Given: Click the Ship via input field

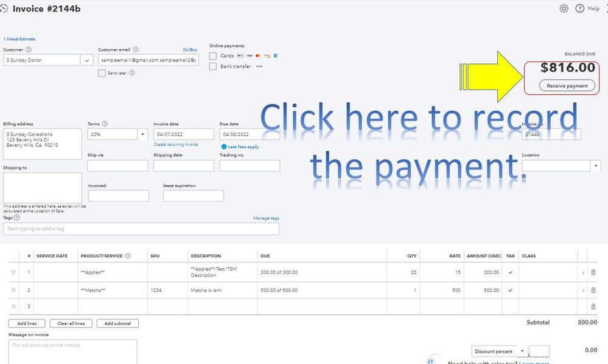Looking at the screenshot, I should [117, 166].
